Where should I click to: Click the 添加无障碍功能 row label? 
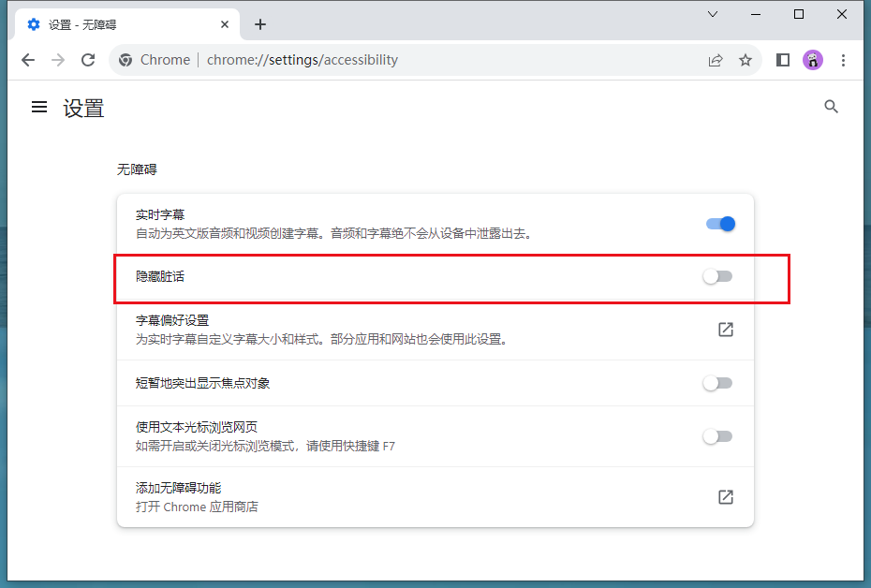pyautogui.click(x=178, y=488)
